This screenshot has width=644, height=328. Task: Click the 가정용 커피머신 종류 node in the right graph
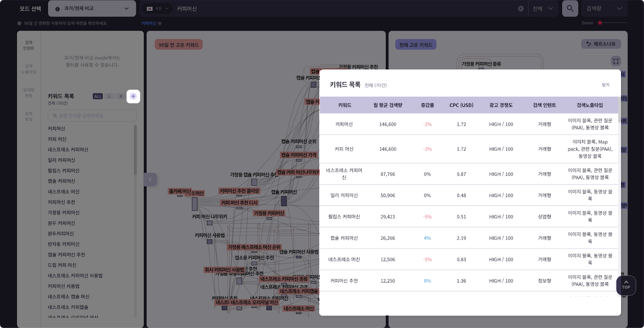(481, 64)
